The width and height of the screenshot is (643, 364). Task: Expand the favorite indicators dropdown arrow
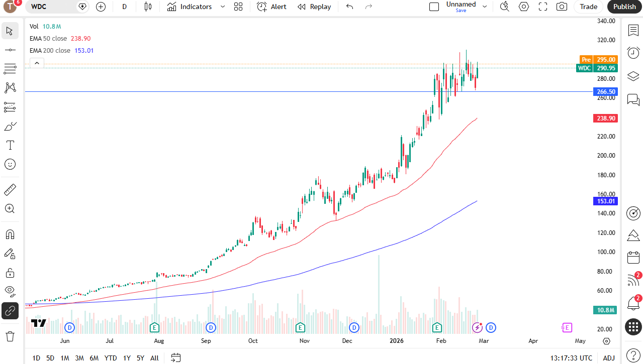point(223,7)
